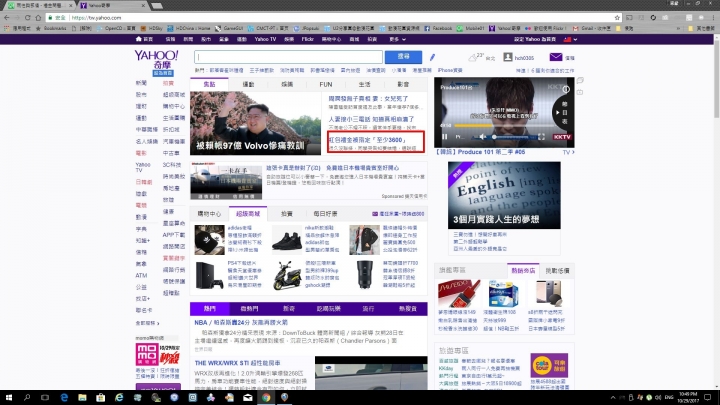Image resolution: width=720 pixels, height=405 pixels.
Task: Open the Volvo headline featured image
Action: (255, 123)
